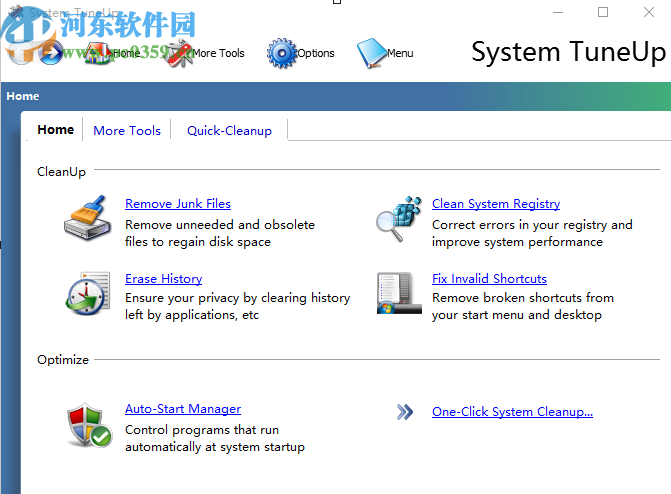Screen dimensions: 671x494
Task: Click the Optimize section heading
Action: click(x=63, y=360)
